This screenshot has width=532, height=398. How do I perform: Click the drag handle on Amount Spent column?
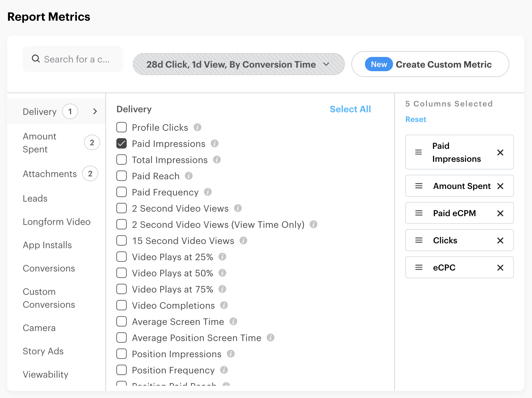[419, 186]
